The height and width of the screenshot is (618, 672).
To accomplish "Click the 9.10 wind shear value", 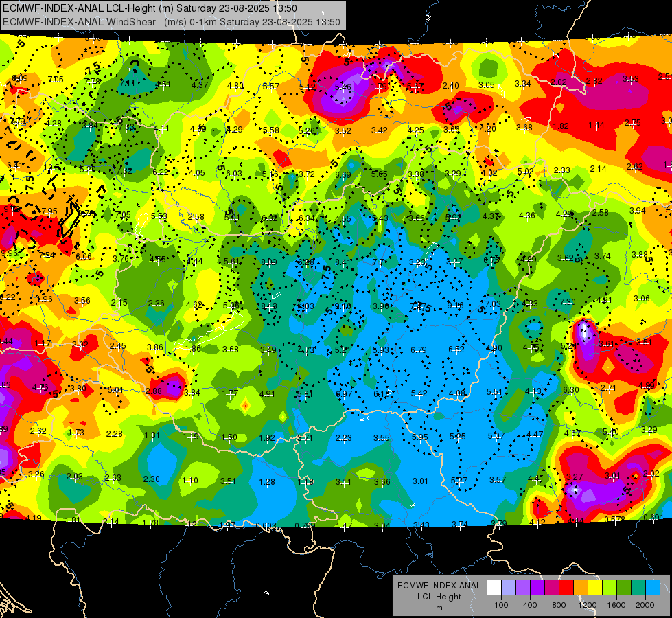I will 343,306.
